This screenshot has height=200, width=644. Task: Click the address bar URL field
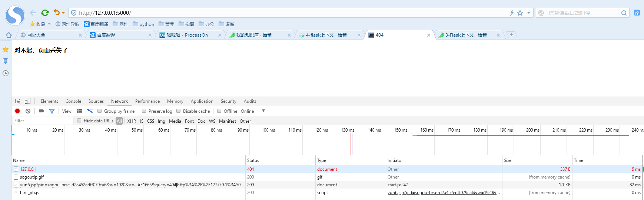pyautogui.click(x=289, y=13)
